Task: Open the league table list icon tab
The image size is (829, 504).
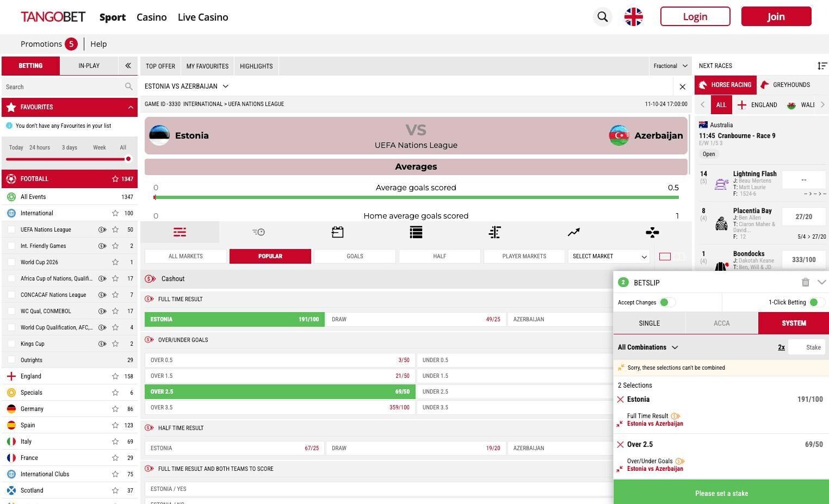Action: click(416, 232)
